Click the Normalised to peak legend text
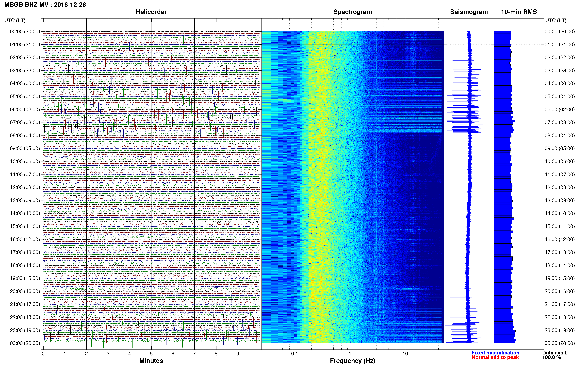The width and height of the screenshot is (588, 368). tap(495, 357)
